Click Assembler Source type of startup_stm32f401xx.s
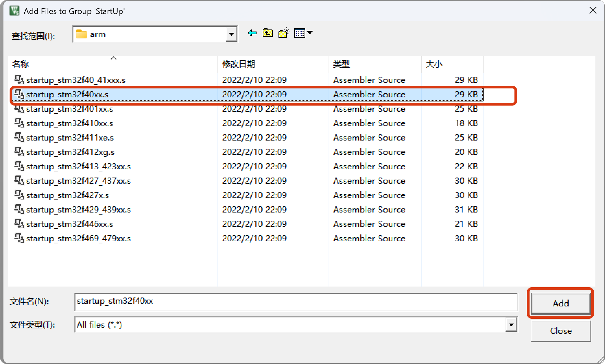Screen dimensions: 605x364 369,109
